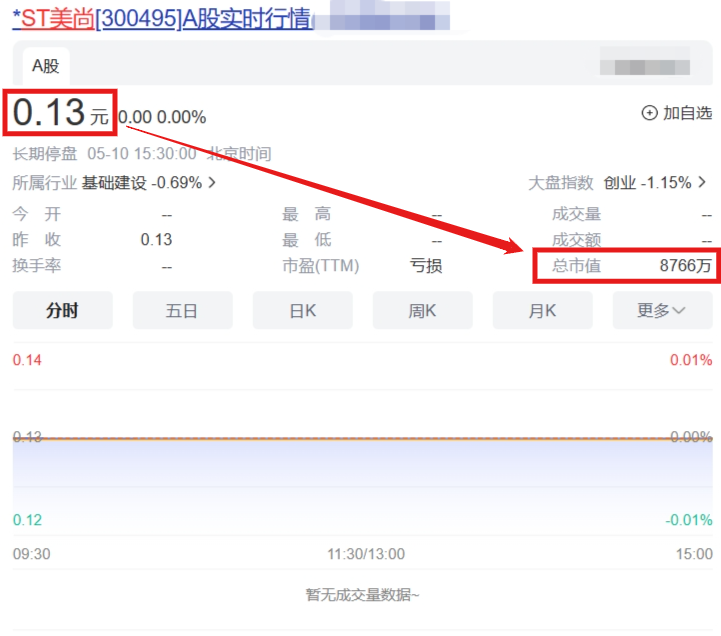Click the 09:30 time axis label
This screenshot has width=721, height=636.
pos(32,554)
